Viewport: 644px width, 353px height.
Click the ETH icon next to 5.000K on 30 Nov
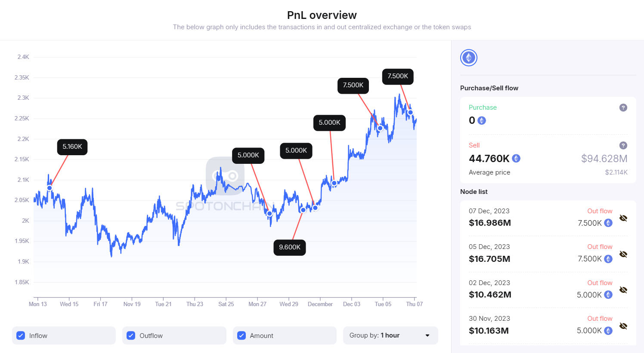tap(608, 331)
